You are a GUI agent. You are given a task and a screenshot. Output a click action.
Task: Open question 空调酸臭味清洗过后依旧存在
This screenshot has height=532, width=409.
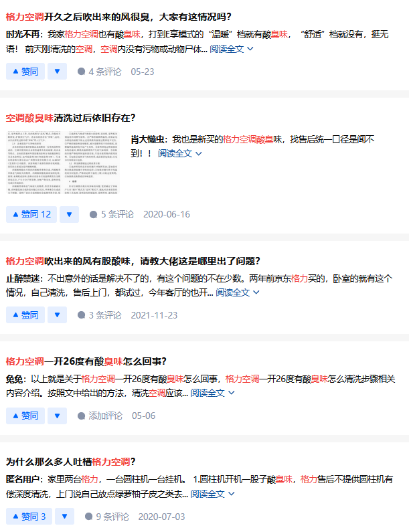(70, 118)
